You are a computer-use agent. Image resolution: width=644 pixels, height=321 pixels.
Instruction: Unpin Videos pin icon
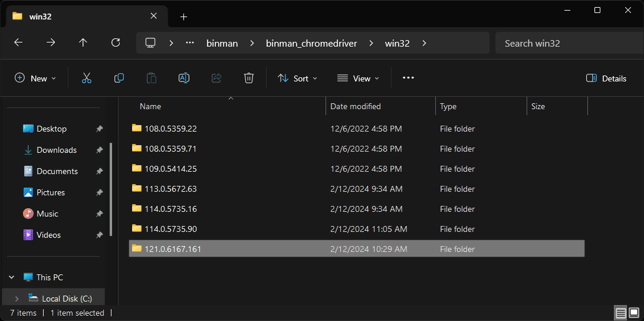click(99, 235)
